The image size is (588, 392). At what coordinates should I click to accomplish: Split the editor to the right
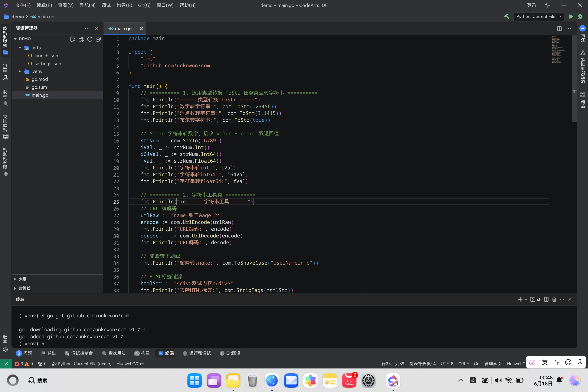[x=559, y=28]
